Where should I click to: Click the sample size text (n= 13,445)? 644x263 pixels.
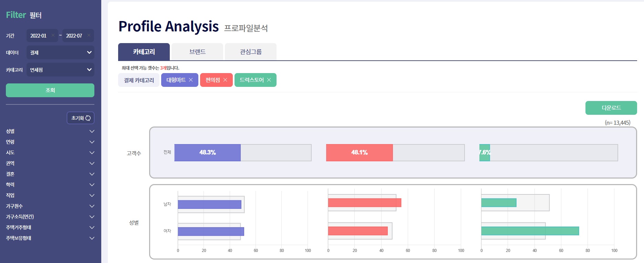pyautogui.click(x=617, y=123)
